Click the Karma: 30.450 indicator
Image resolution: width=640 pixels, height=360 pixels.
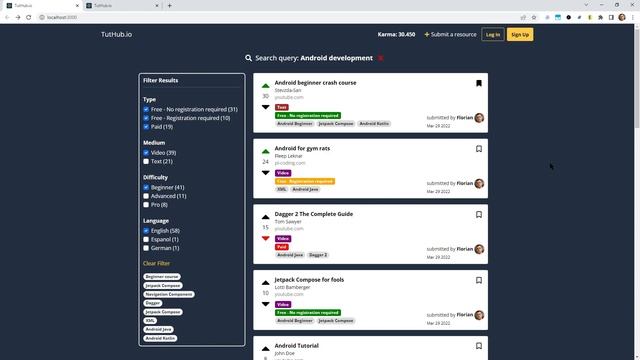[x=396, y=34]
